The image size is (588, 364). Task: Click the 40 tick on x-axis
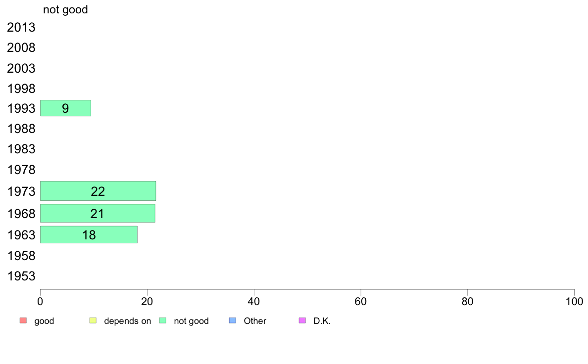[254, 301]
